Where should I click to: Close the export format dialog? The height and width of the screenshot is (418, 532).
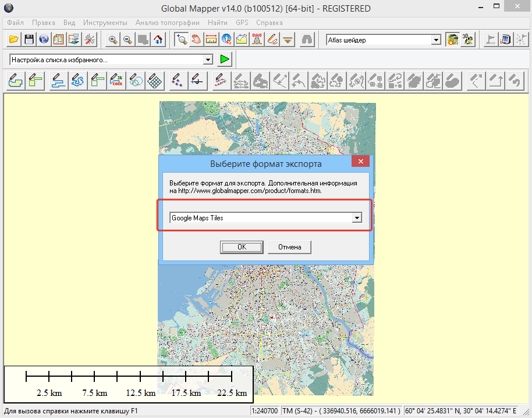[360, 162]
